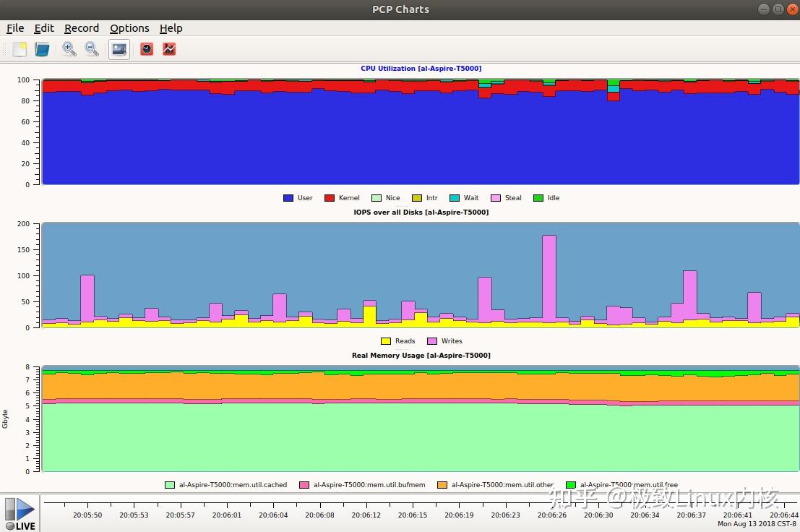Image resolution: width=800 pixels, height=532 pixels.
Task: Zoom out on the charts timeline
Action: tap(92, 48)
